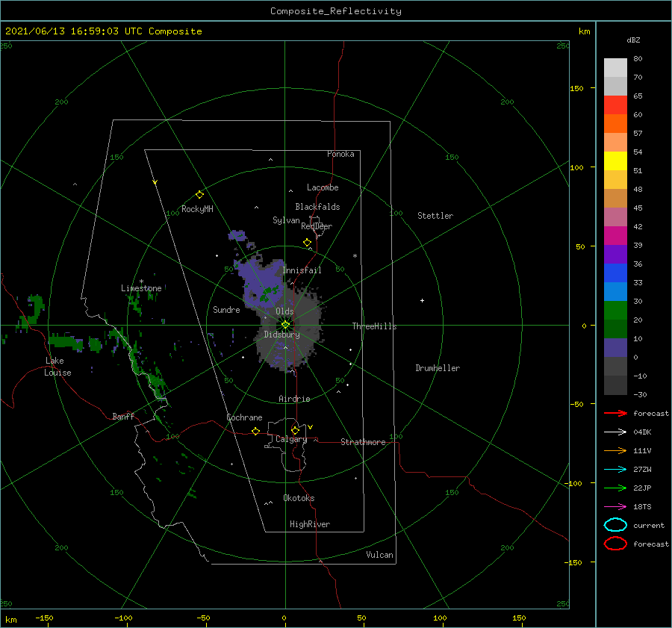Click the 42 dBZ pink color swatch
Screen dimensions: 672x628
click(x=615, y=217)
